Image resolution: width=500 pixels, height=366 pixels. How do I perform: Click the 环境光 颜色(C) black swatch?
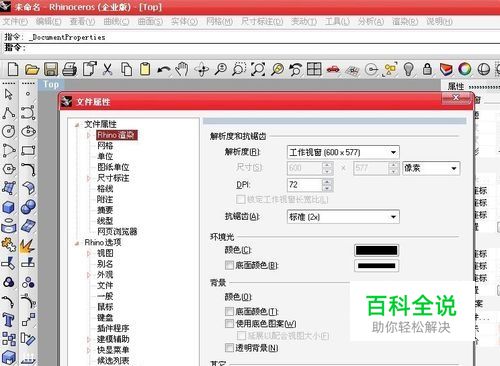pos(376,250)
